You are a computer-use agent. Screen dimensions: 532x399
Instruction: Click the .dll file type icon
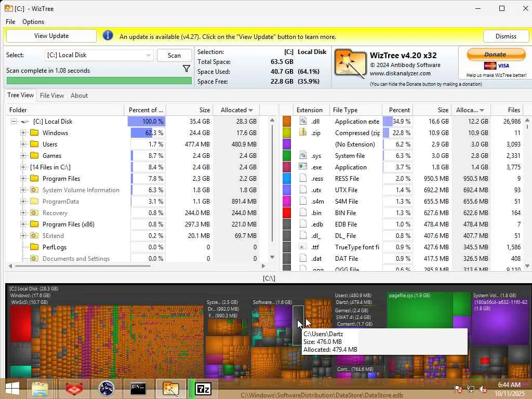point(303,121)
